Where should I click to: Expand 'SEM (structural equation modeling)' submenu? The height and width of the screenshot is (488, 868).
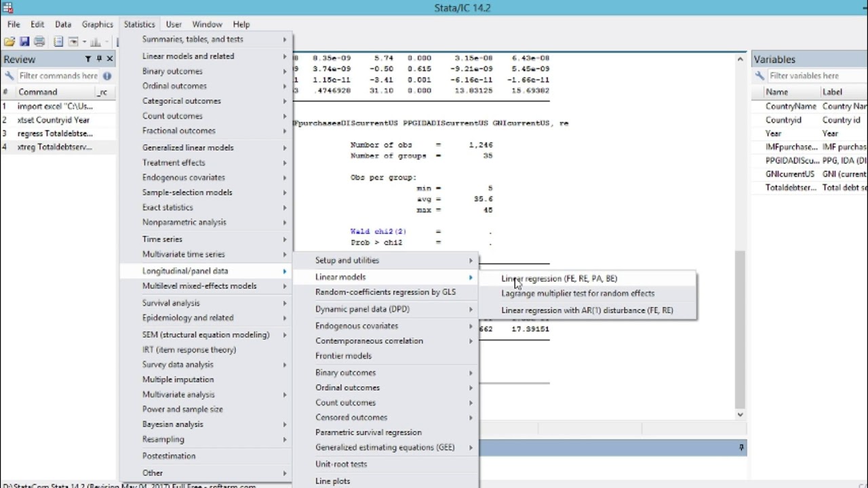pos(206,335)
